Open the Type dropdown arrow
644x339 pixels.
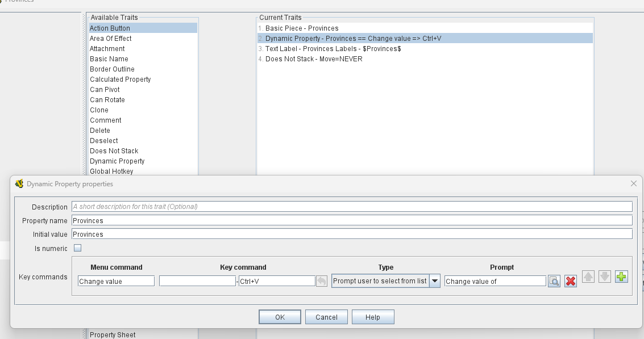434,281
